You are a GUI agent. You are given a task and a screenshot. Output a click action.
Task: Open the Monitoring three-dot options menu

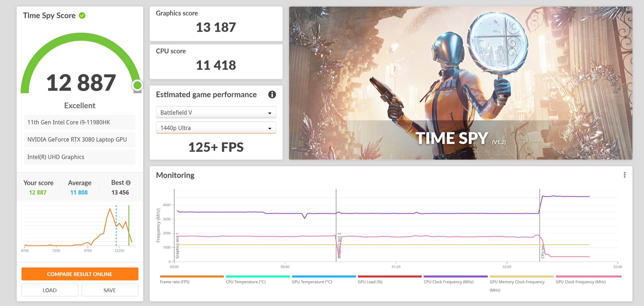[x=624, y=175]
